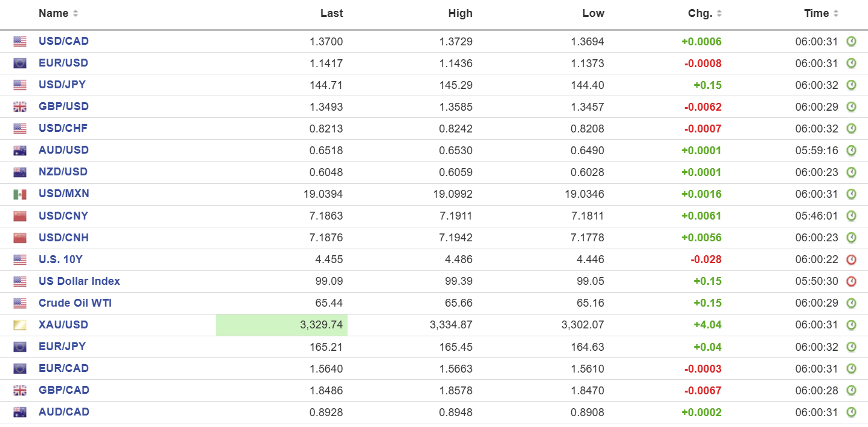Click the UK flag icon next to GBP/USD
The image size is (868, 427).
[20, 107]
